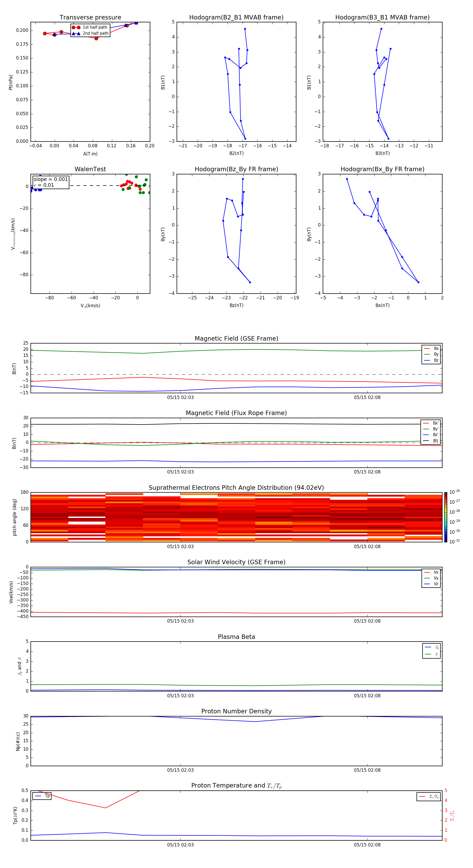
Task: Click the 05/15 02:03 tick under GSE magnetic field plot
Action: tap(180, 398)
